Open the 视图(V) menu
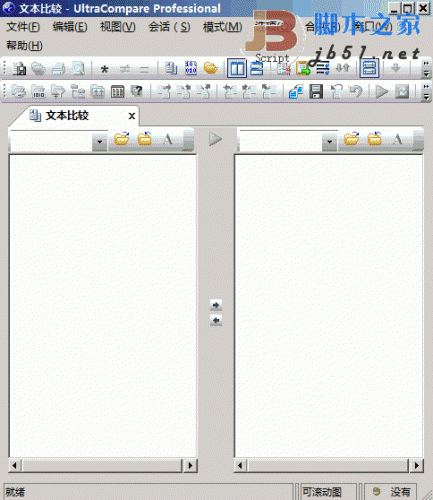This screenshot has height=500, width=433. click(x=118, y=27)
